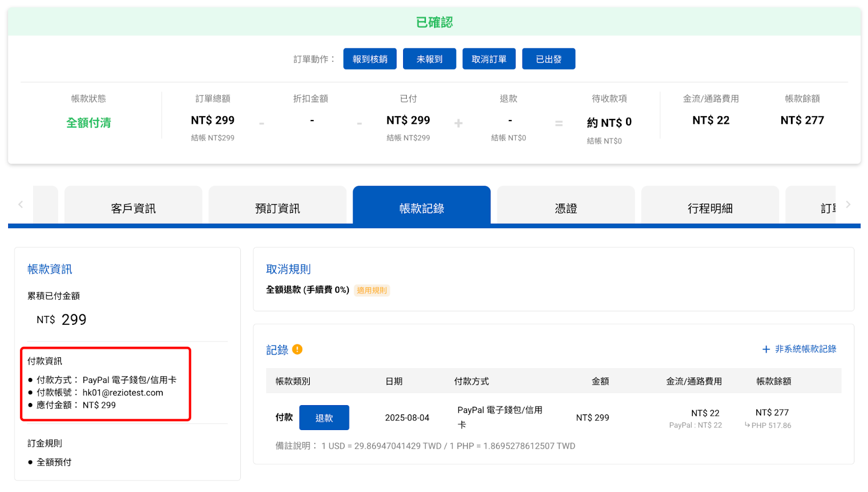This screenshot has width=868, height=492.
Task: Click the cumulative paid amount 299
Action: 74,320
